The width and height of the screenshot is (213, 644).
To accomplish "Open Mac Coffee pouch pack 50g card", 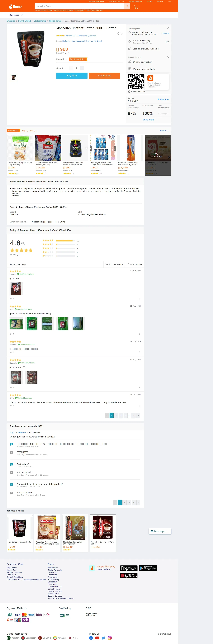I will pos(20,533).
